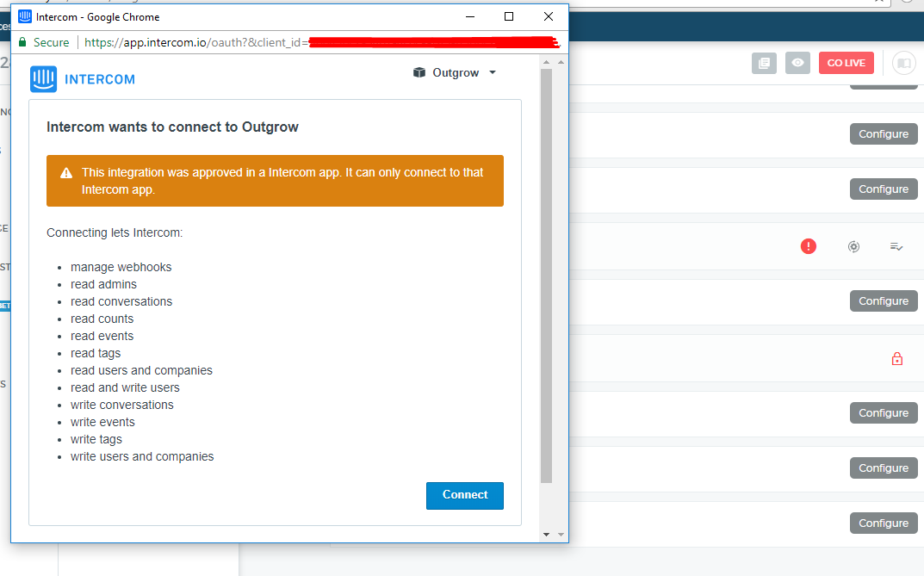Image resolution: width=924 pixels, height=576 pixels.
Task: Click the Secure label in address bar
Action: (x=52, y=42)
